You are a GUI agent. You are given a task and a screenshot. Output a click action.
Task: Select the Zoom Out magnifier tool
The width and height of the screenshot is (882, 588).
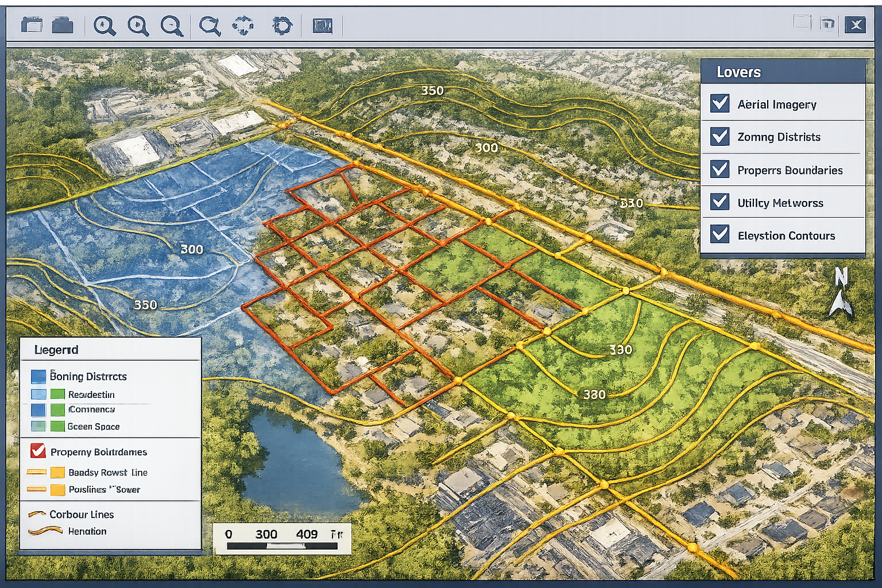173,25
